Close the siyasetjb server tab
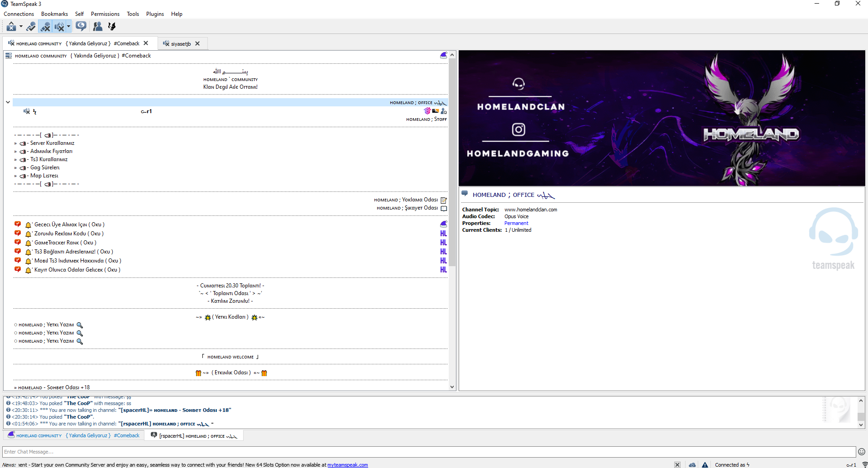This screenshot has height=468, width=868. pos(197,43)
